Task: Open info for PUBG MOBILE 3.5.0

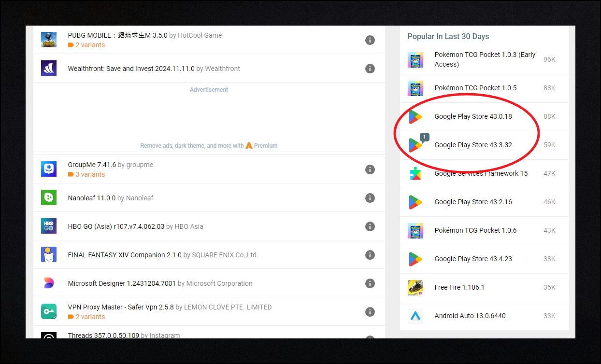Action: (370, 40)
